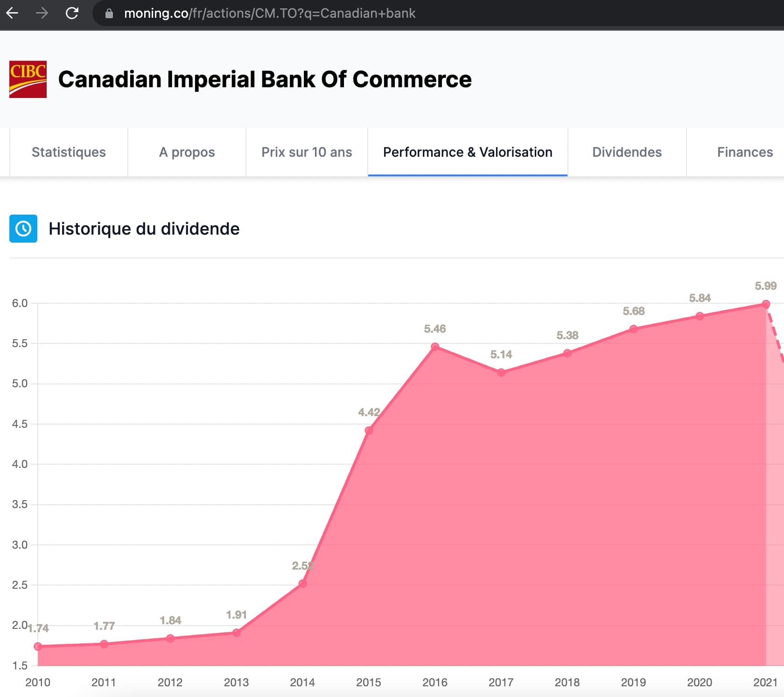Switch to the A propos tab
The width and height of the screenshot is (784, 697).
[187, 152]
